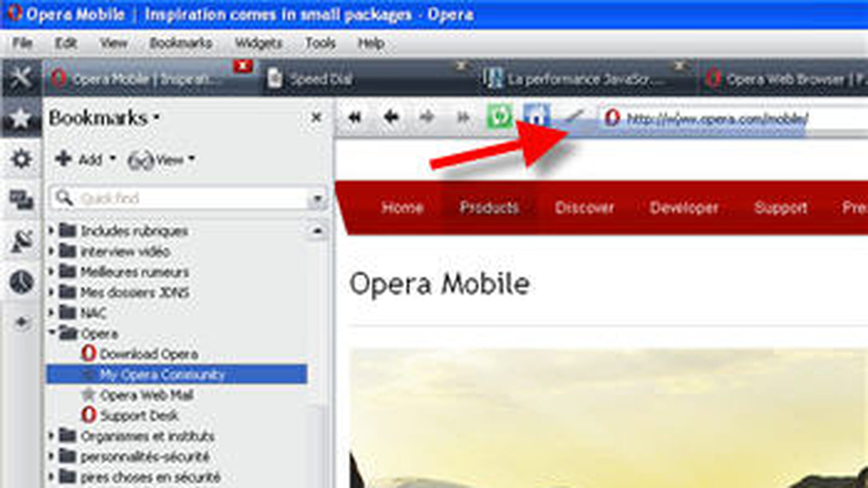Open the Tools menu
The width and height of the screenshot is (868, 488).
(x=320, y=43)
